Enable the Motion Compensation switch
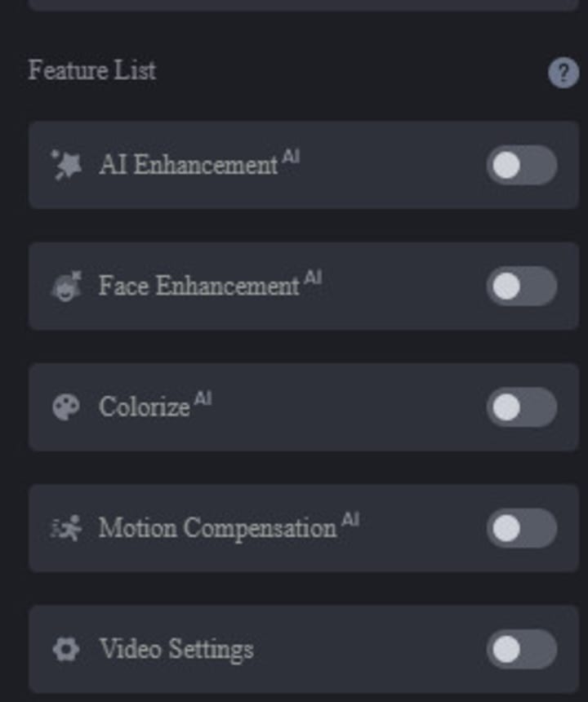 tap(522, 528)
